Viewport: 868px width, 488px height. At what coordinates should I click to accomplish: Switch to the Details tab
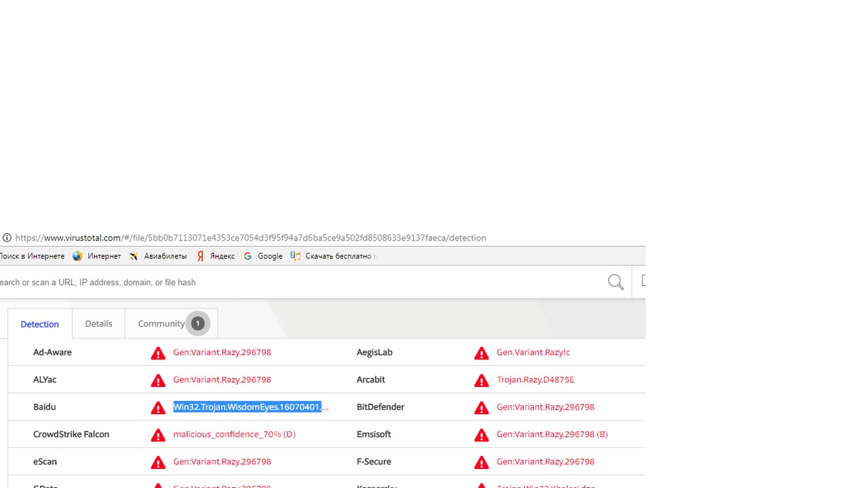[x=98, y=323]
